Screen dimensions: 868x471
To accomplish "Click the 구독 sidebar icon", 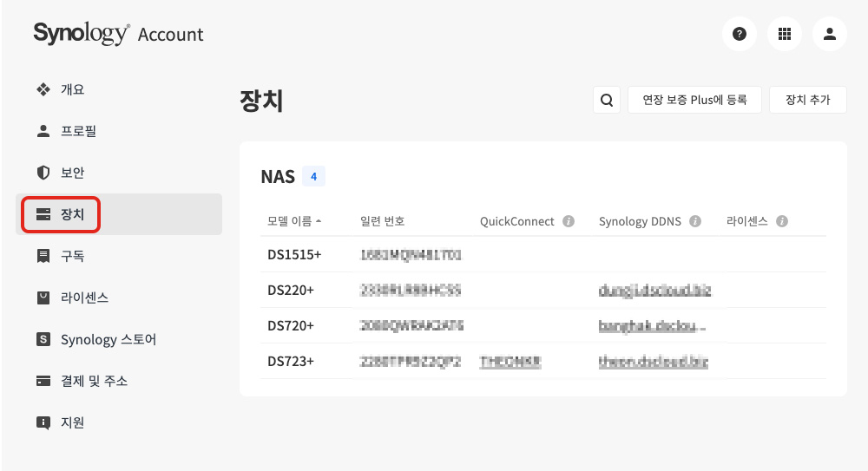I will (x=43, y=256).
